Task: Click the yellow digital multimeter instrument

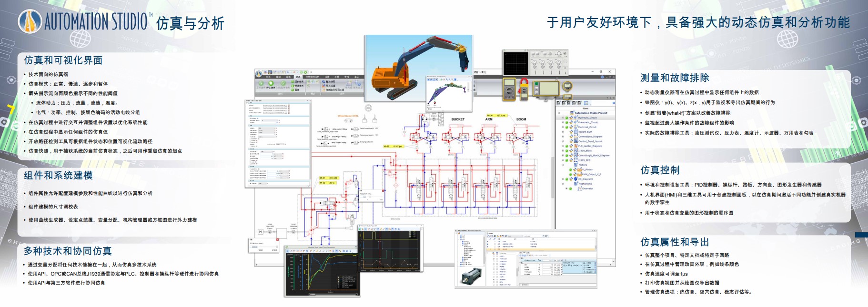Action: click(x=509, y=89)
